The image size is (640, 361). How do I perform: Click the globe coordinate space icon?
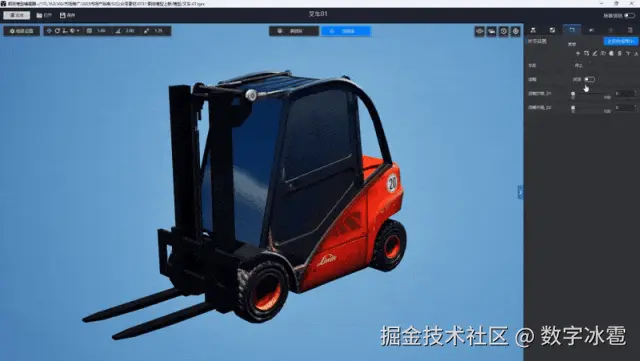[x=72, y=31]
